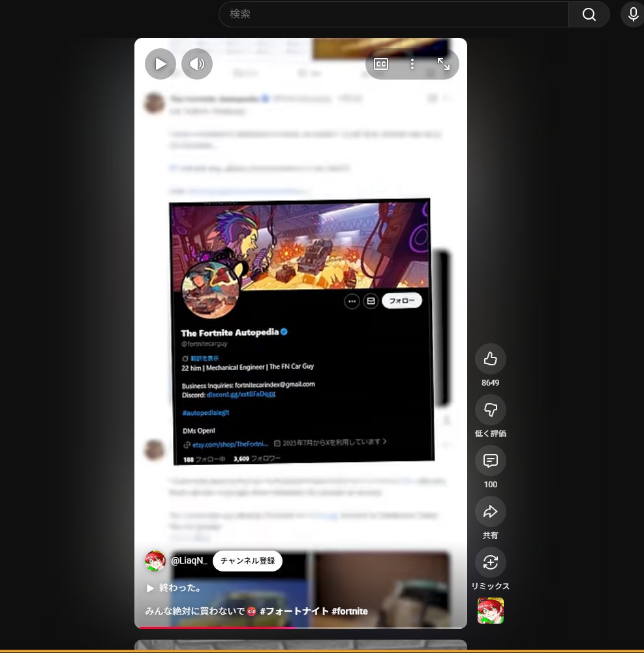Start voice search with the microphone icon
This screenshot has width=644, height=653.
[x=633, y=14]
